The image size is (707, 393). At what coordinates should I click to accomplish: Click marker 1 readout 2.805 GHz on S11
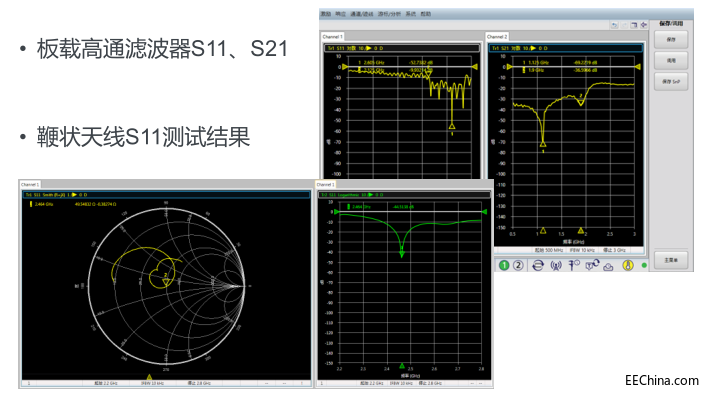371,62
